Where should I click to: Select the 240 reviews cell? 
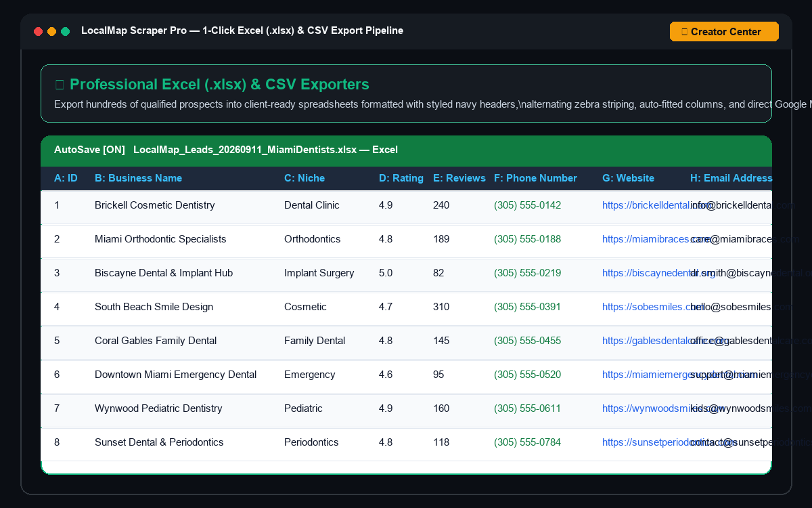click(441, 205)
